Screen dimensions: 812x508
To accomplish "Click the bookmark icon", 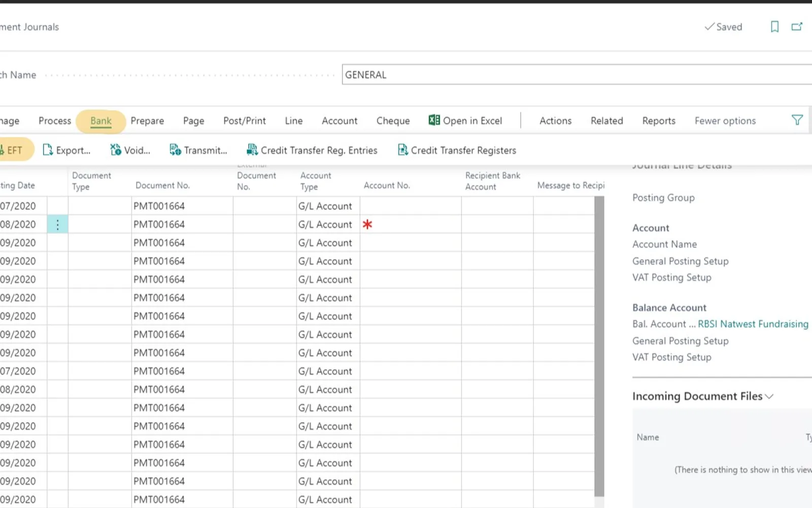I will pyautogui.click(x=774, y=26).
